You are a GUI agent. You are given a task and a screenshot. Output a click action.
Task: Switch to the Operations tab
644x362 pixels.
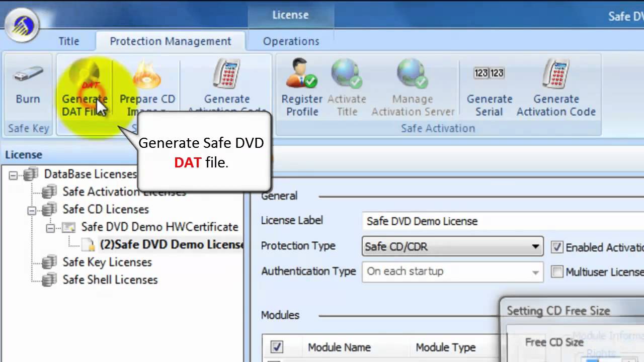click(291, 41)
